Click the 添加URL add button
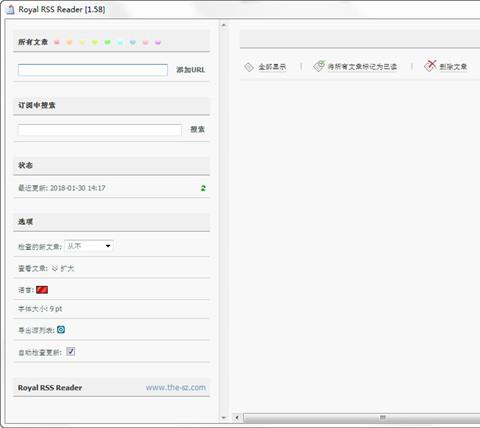The width and height of the screenshot is (480, 428). (191, 70)
